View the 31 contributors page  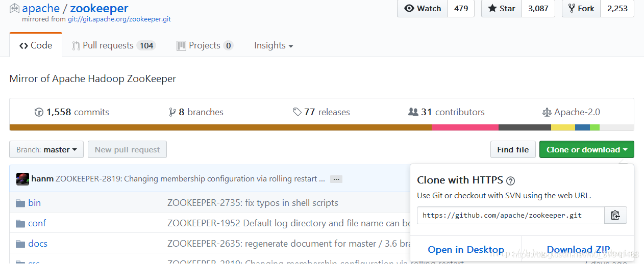pyautogui.click(x=447, y=112)
